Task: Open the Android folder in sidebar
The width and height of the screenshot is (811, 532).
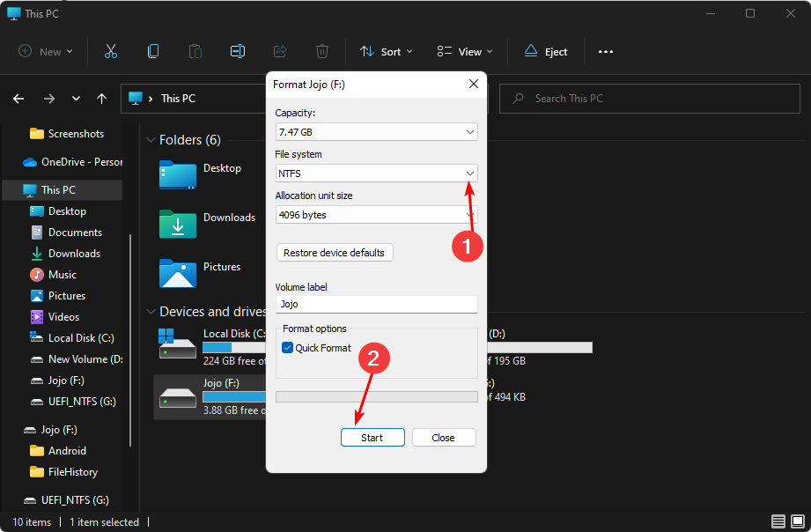Action: [x=58, y=451]
